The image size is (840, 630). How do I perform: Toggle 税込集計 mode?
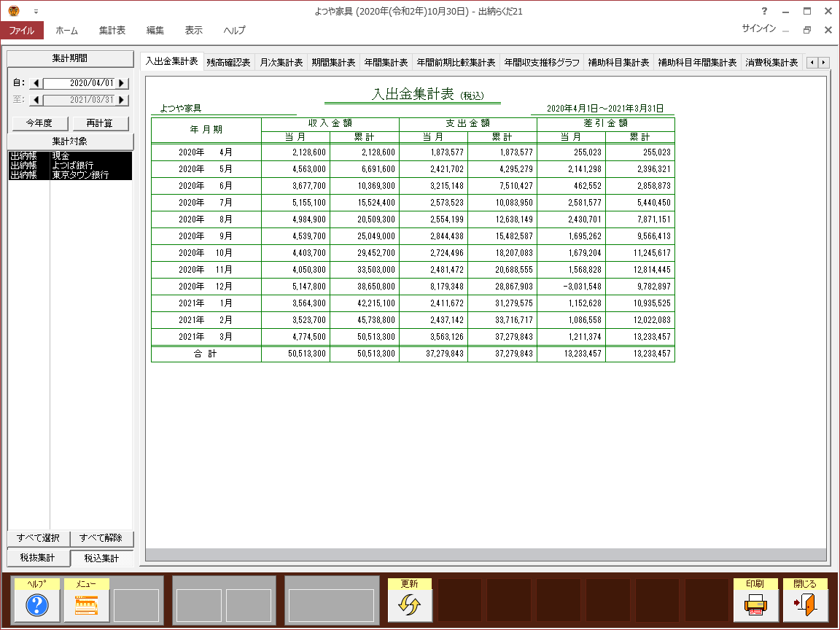tap(102, 559)
